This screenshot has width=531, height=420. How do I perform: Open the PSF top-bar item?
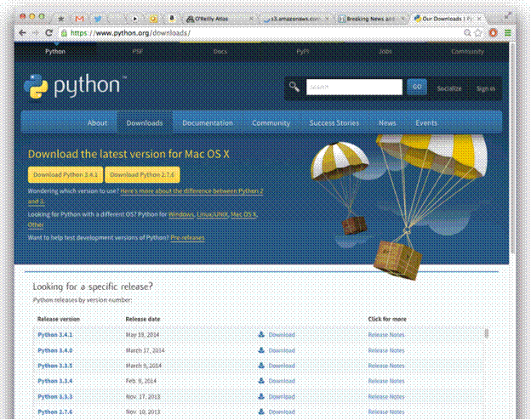[x=138, y=52]
